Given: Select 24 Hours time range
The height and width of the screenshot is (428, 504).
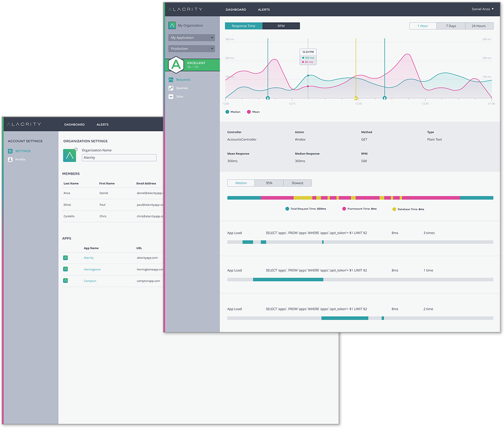Looking at the screenshot, I should (479, 26).
